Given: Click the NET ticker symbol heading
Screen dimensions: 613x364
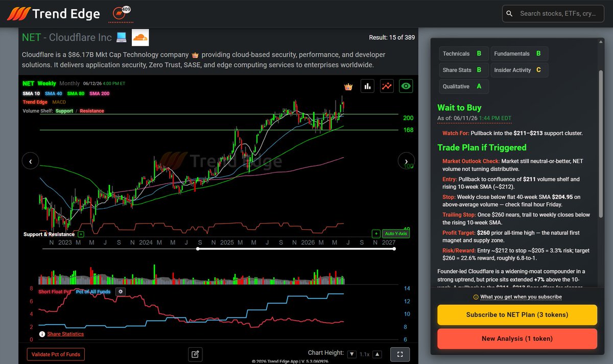Looking at the screenshot, I should click(x=31, y=37).
